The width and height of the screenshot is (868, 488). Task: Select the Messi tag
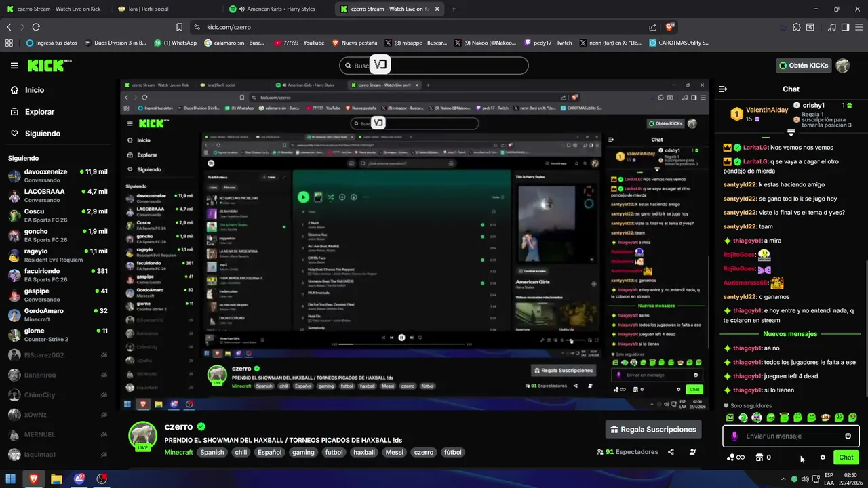coord(394,452)
